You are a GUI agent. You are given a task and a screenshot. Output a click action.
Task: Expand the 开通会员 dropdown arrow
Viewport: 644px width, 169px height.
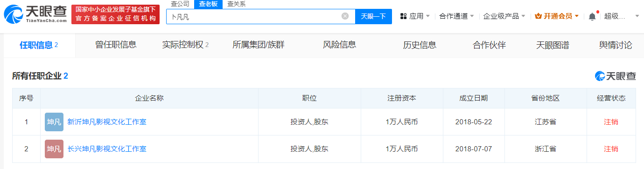577,16
